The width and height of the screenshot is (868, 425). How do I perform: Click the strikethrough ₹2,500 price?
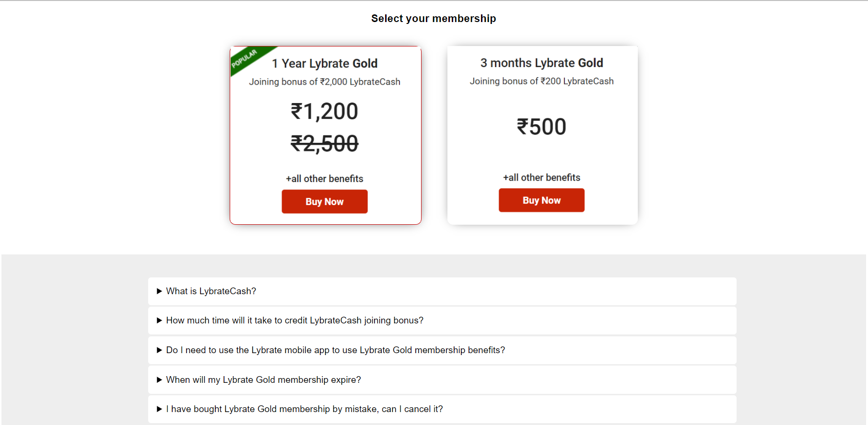coord(325,143)
